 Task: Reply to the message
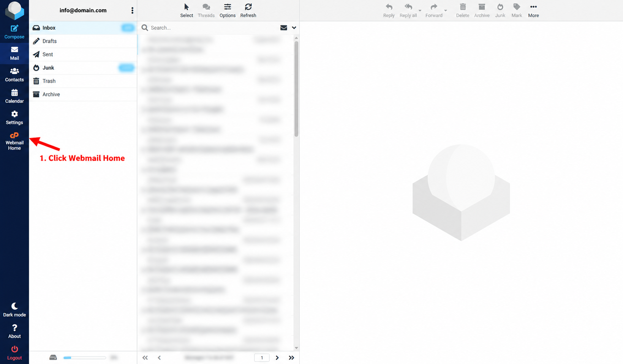(x=389, y=11)
